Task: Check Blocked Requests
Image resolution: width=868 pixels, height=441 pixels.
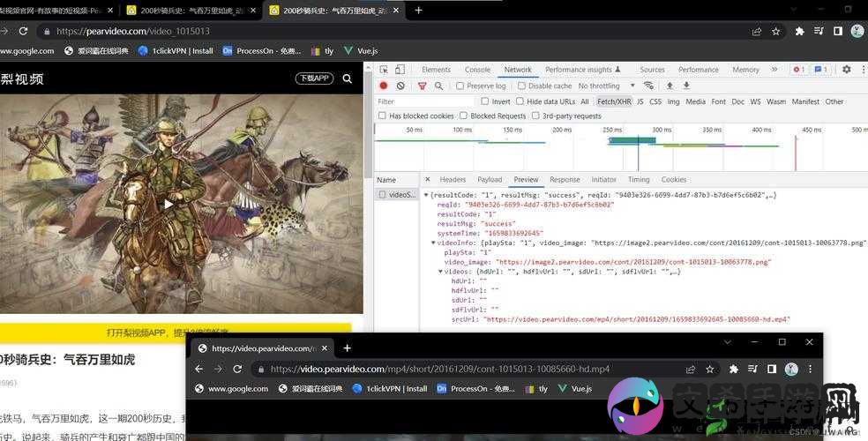Action: coord(463,116)
